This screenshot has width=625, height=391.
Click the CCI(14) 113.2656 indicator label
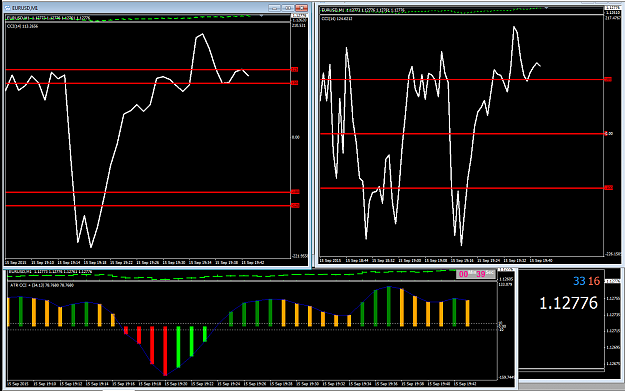23,26
